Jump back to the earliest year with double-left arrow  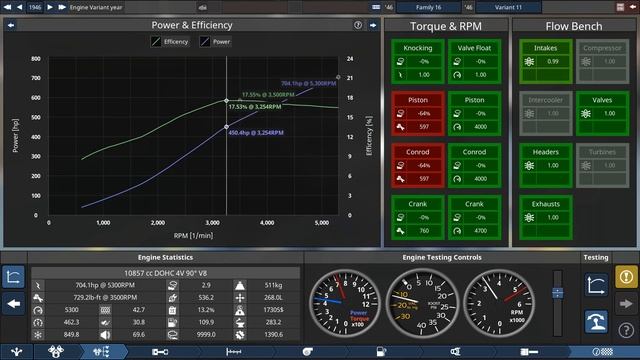(x=7, y=7)
